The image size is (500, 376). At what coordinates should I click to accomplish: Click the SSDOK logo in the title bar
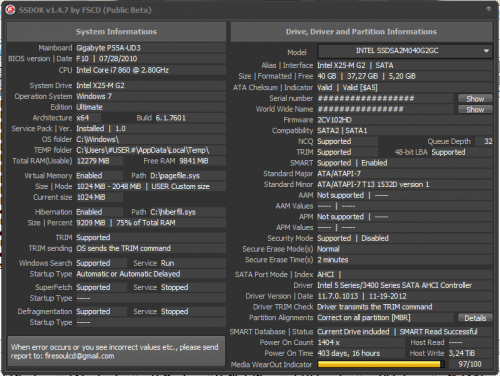pos(10,10)
